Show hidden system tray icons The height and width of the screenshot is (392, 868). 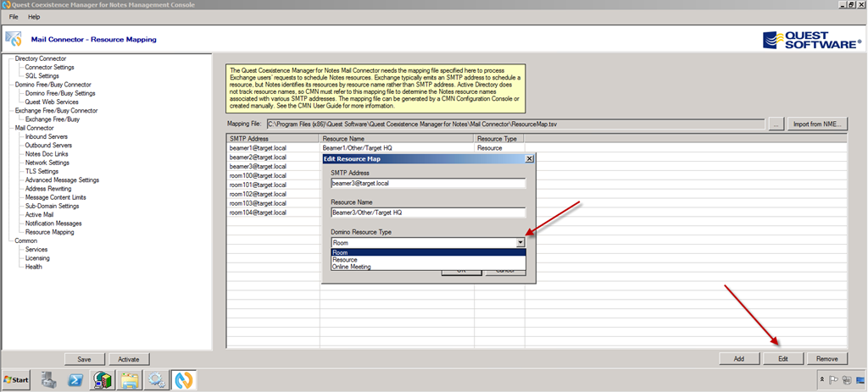tap(822, 380)
